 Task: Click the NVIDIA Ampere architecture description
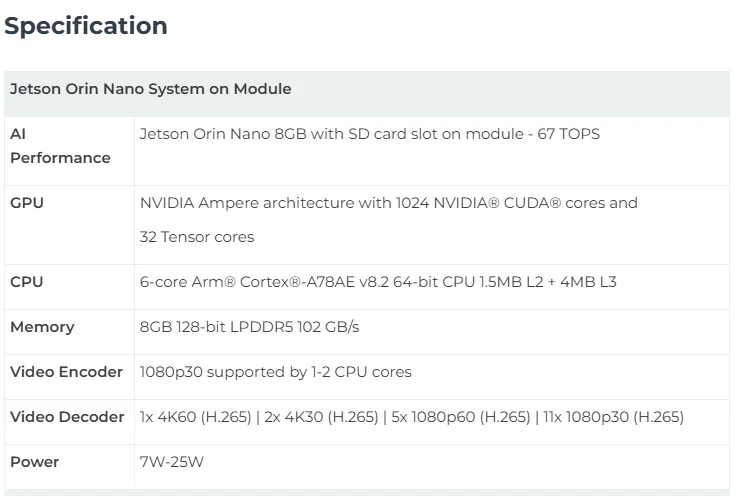(x=388, y=203)
